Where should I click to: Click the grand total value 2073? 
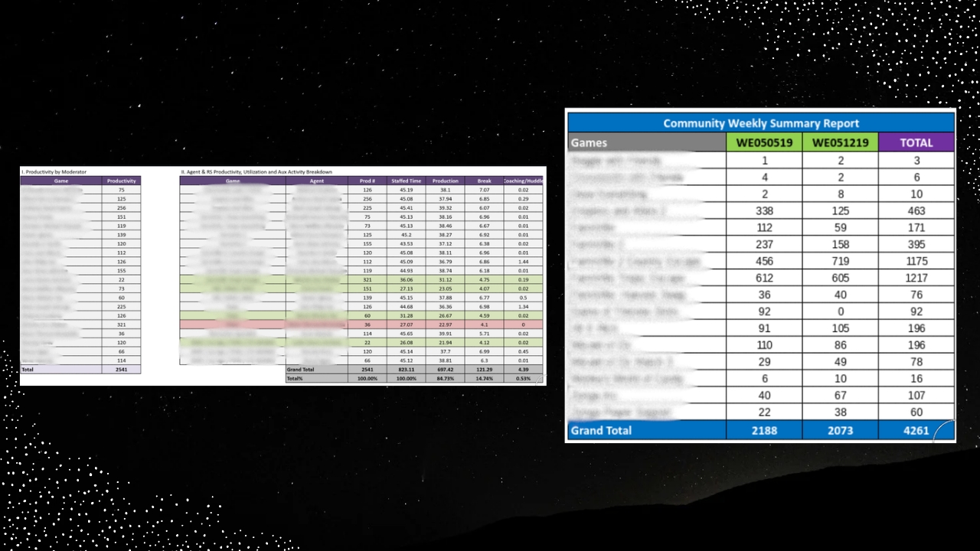point(840,431)
